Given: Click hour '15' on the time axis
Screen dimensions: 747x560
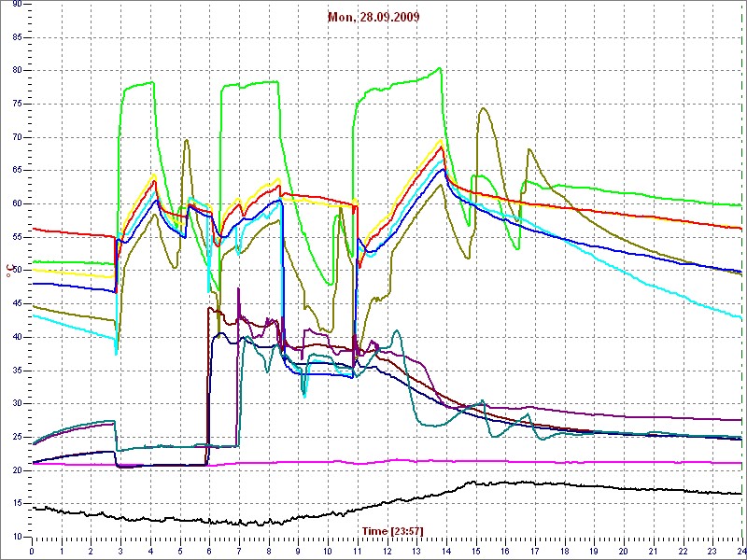Looking at the screenshot, I should coord(475,551).
